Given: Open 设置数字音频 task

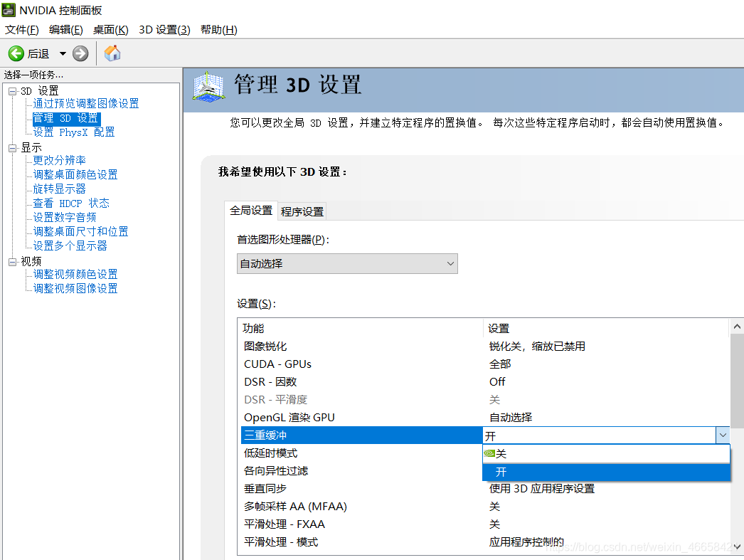Looking at the screenshot, I should point(65,217).
